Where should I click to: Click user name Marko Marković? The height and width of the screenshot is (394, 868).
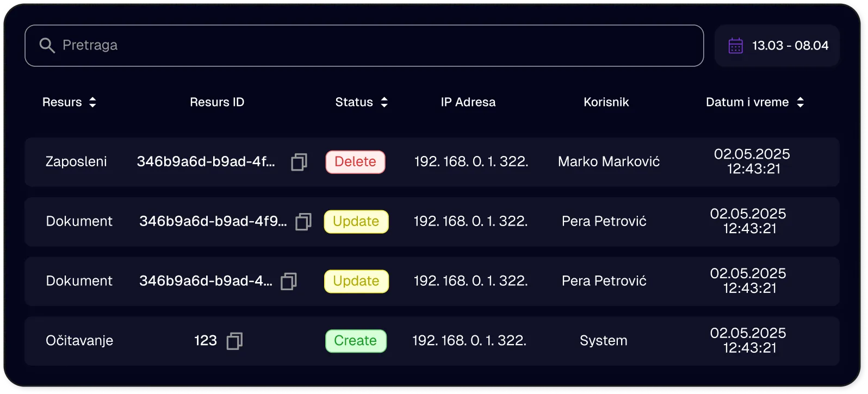pos(608,162)
